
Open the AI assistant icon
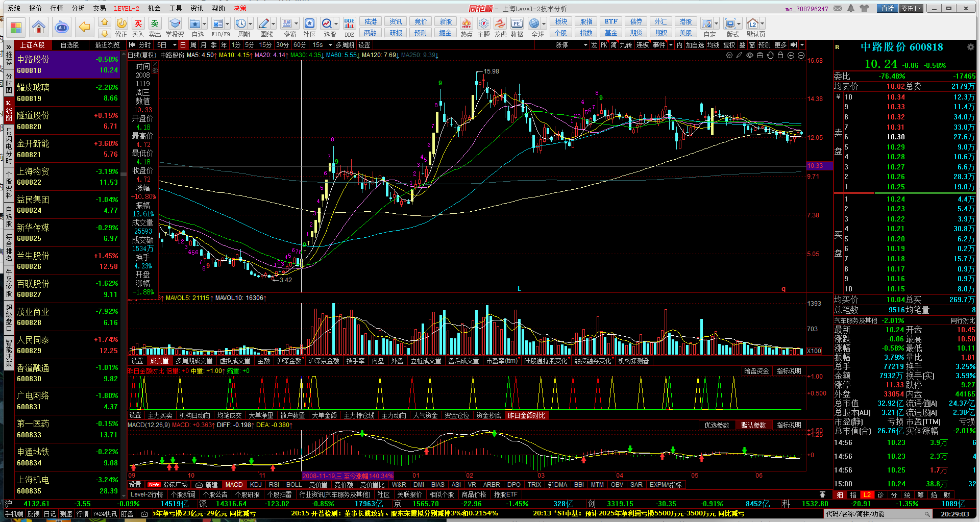[x=62, y=27]
